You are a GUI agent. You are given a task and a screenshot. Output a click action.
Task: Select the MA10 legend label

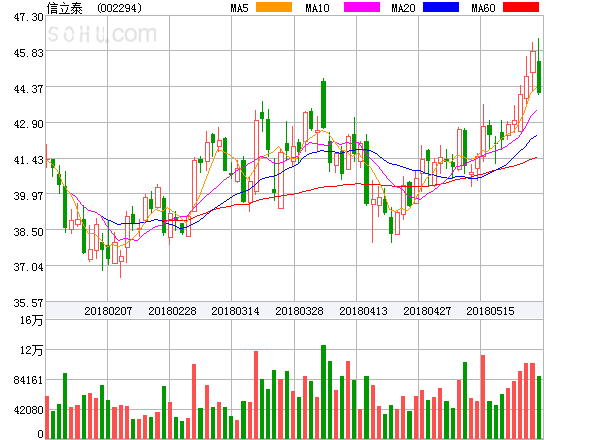pos(317,8)
